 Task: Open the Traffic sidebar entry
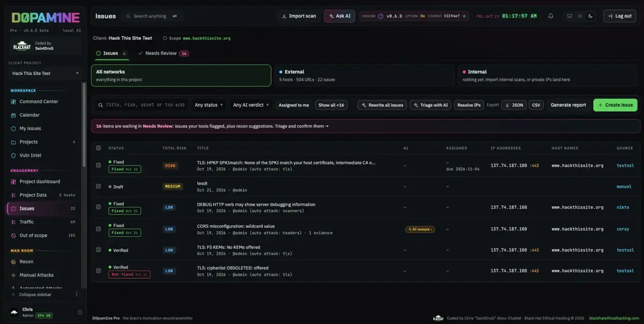[x=43, y=222]
